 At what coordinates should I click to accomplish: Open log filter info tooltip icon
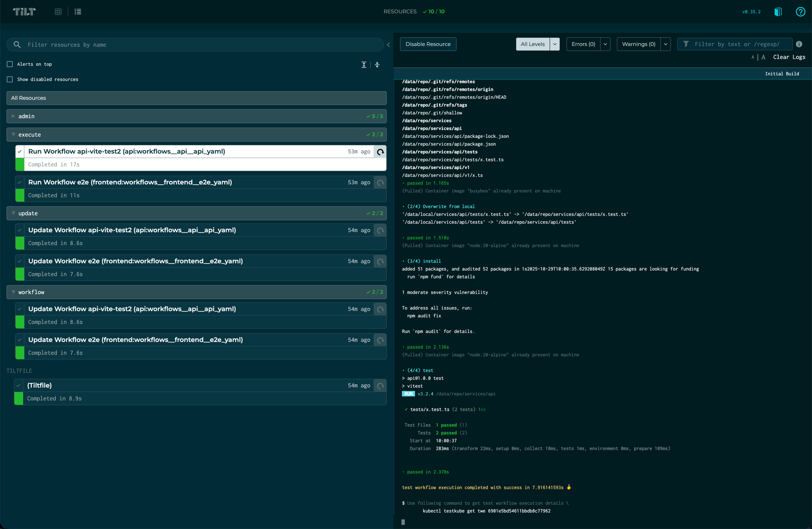[x=800, y=44]
